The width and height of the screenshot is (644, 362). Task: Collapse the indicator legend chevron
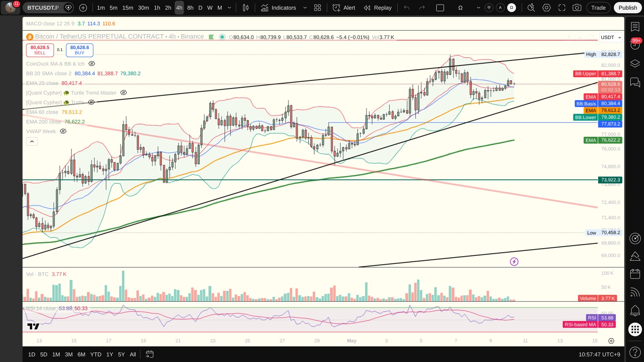(x=32, y=141)
